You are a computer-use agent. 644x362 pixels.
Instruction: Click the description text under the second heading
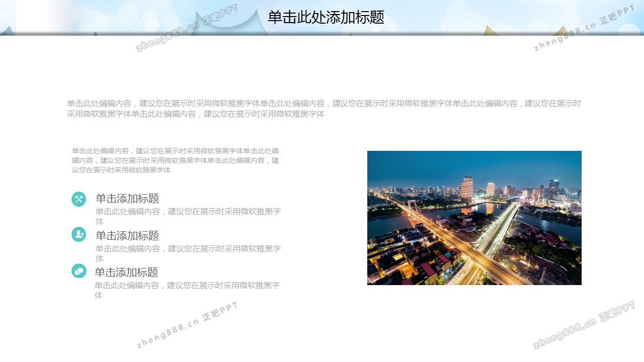click(188, 253)
